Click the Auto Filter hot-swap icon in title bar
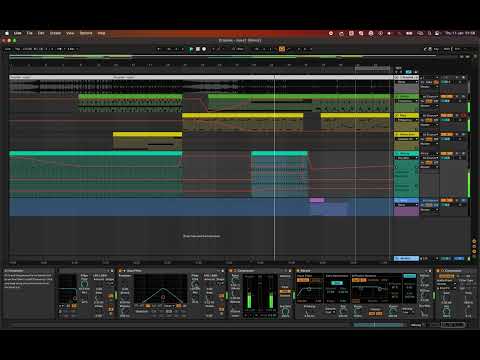The image size is (480, 360). 219,271
